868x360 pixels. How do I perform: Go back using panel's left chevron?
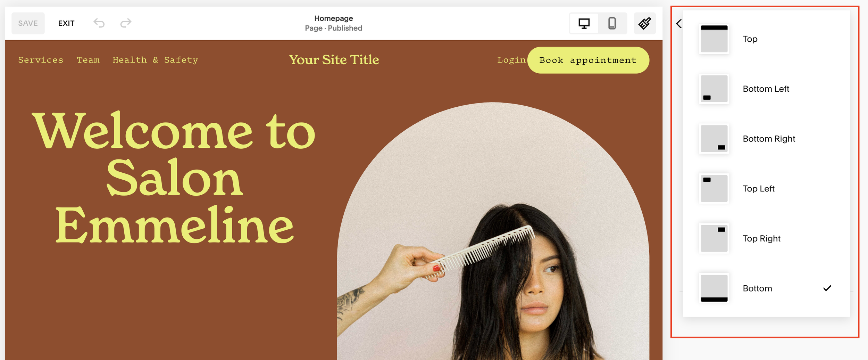pyautogui.click(x=679, y=24)
